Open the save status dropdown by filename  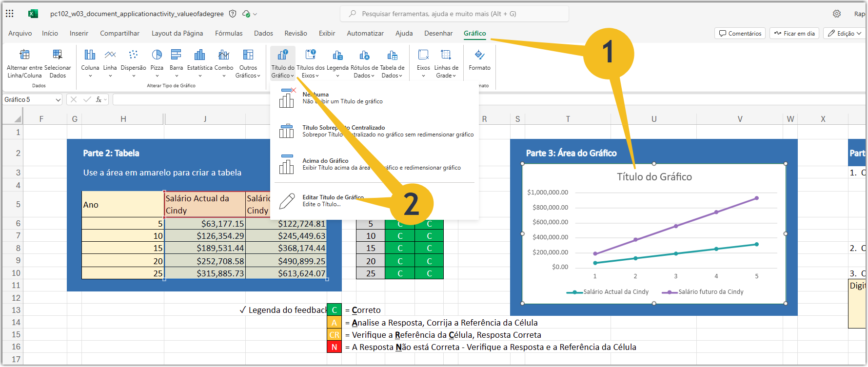250,14
